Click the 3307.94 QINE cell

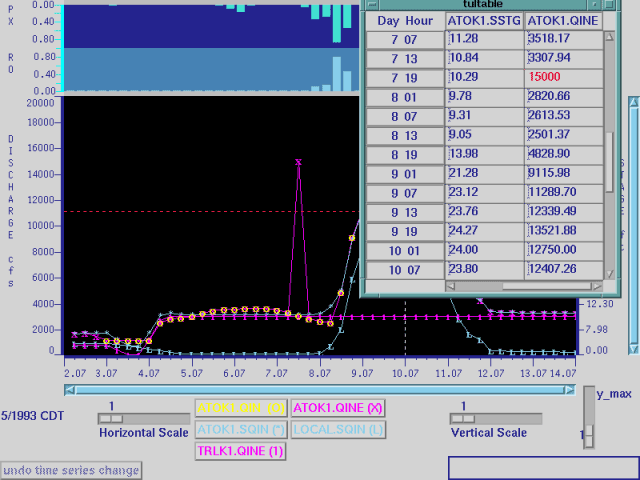pyautogui.click(x=563, y=58)
